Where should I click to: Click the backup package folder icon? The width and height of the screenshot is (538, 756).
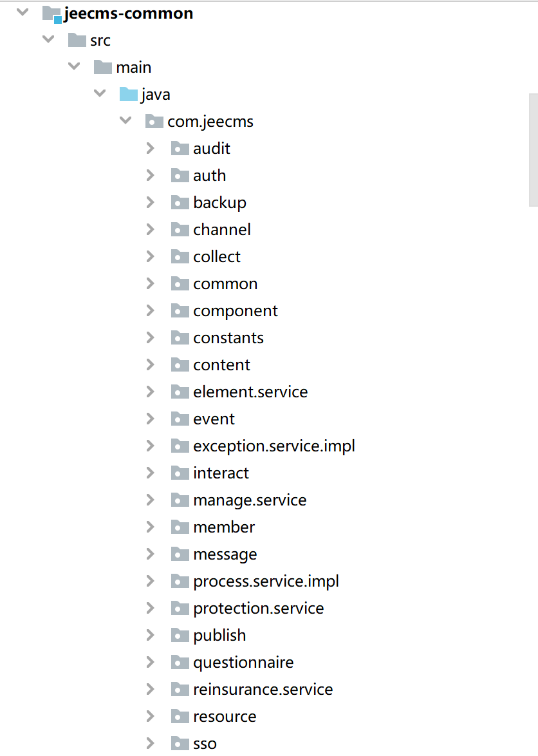[180, 203]
